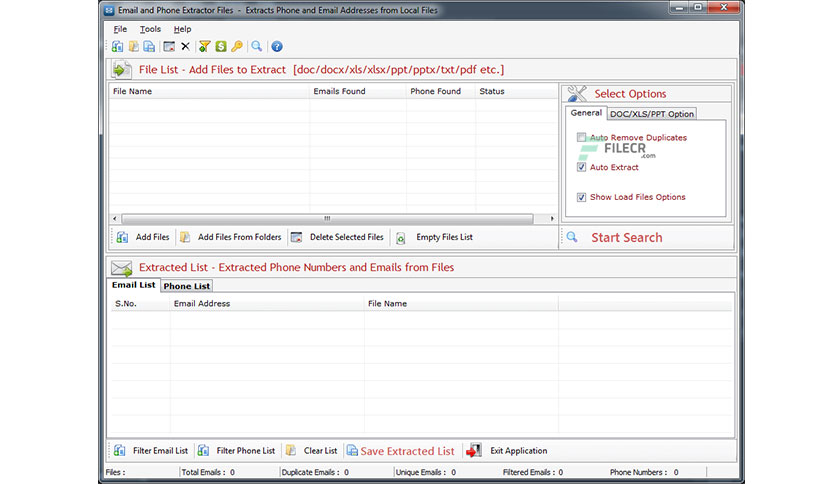Click 'Unique Emails : 0' in status bar
Screen dimensions: 836x484
425,472
